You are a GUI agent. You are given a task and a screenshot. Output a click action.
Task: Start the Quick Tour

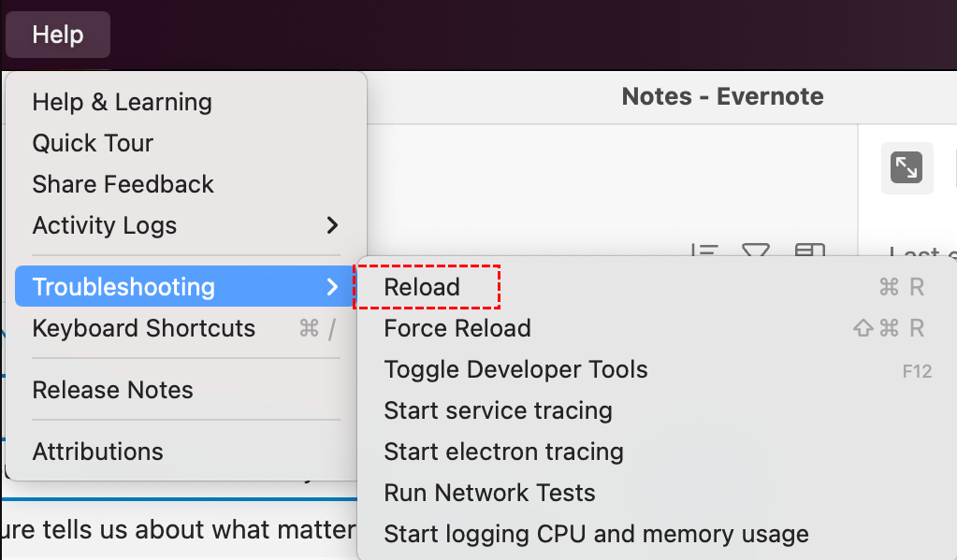[x=93, y=143]
